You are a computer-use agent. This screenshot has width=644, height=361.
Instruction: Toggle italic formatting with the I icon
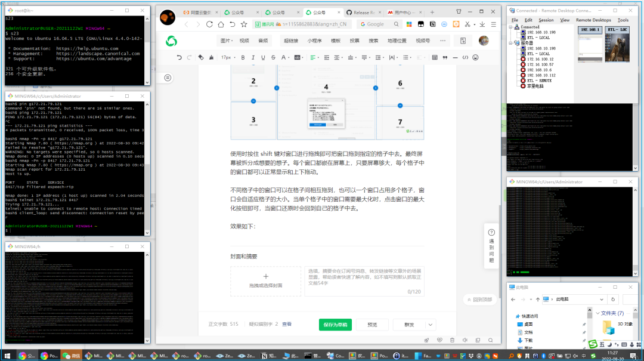253,57
